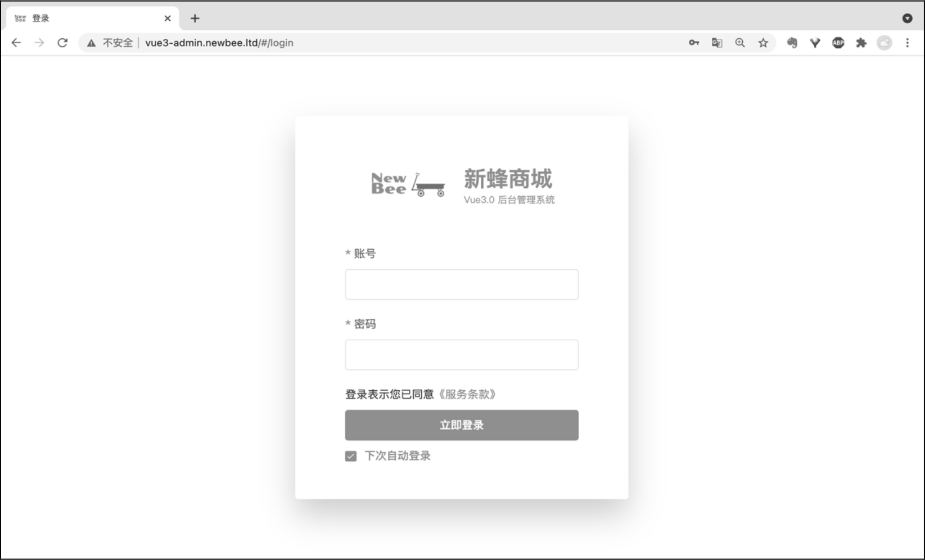Open a new tab with plus button
This screenshot has width=925, height=560.
pyautogui.click(x=195, y=19)
